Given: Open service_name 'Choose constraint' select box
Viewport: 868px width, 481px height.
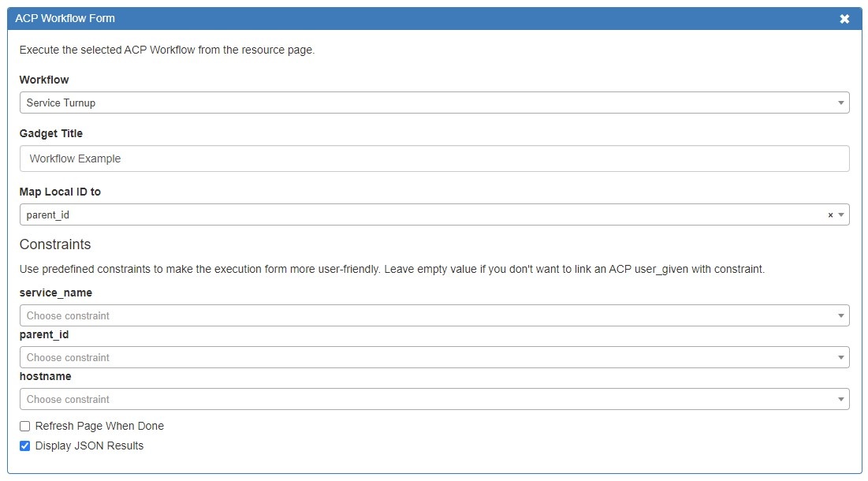Looking at the screenshot, I should [426, 315].
